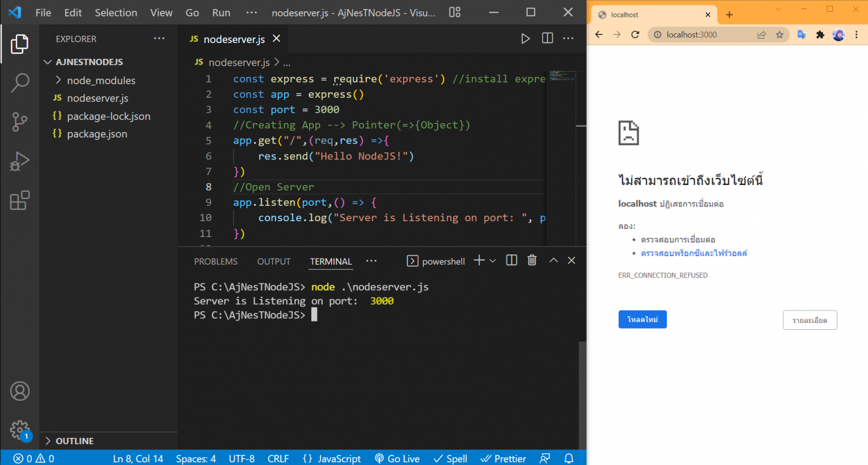Open the Source Control view
Viewport: 868px width, 465px height.
[x=20, y=122]
